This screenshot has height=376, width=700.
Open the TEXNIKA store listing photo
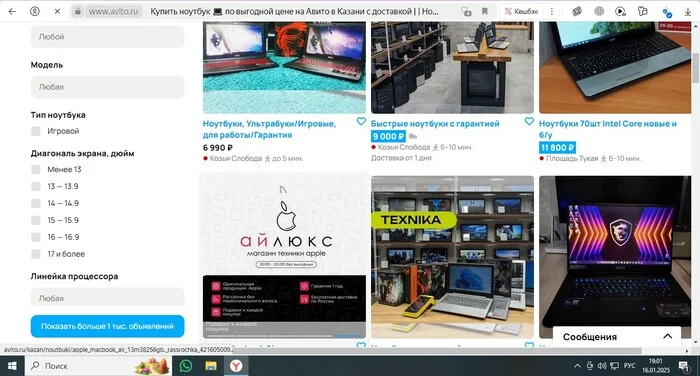(452, 257)
